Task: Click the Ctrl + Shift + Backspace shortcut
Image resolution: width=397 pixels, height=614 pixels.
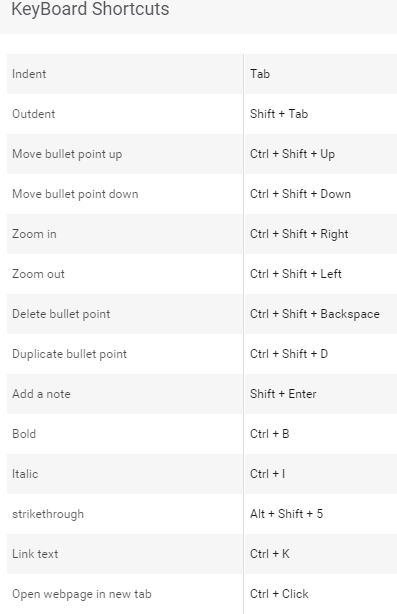Action: click(x=315, y=314)
